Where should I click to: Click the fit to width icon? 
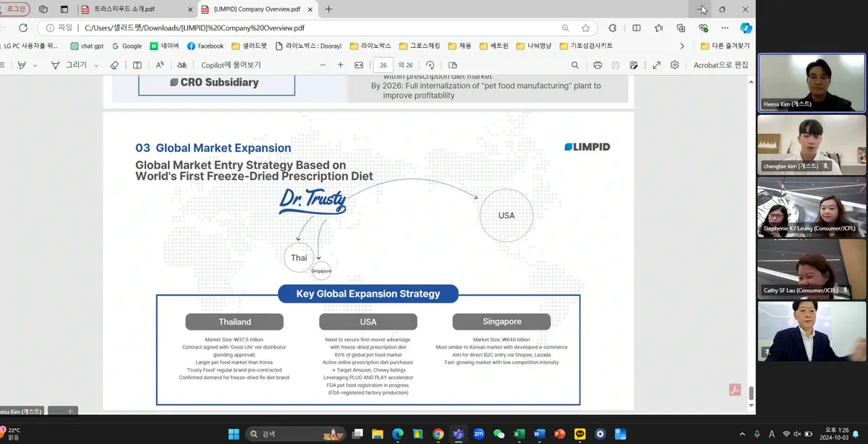pos(359,65)
